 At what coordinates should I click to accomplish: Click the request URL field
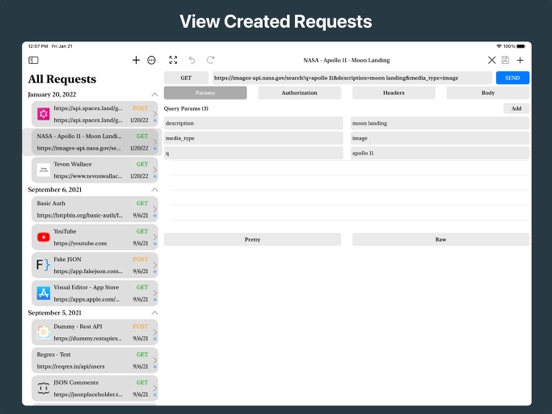pos(352,78)
